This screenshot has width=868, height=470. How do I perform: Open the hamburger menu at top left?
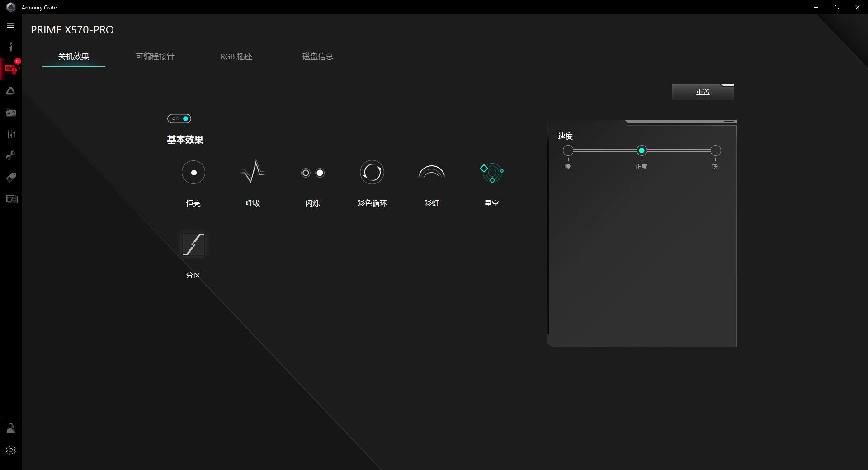pyautogui.click(x=11, y=26)
